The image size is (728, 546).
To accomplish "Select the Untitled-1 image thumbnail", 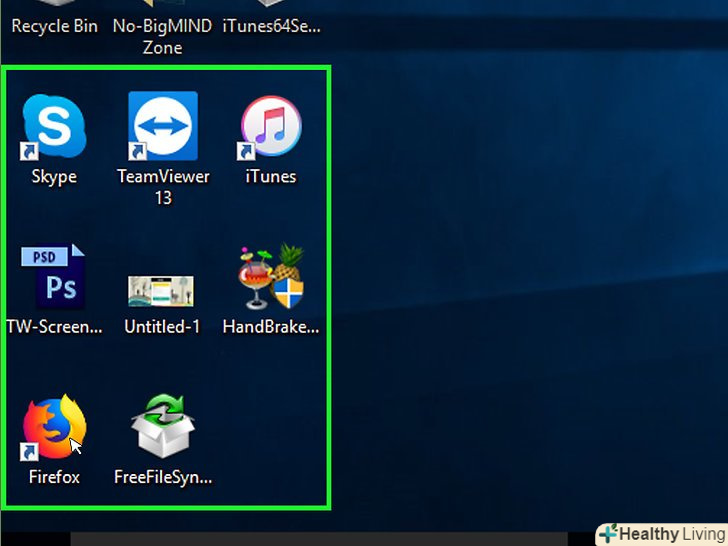I will [161, 291].
